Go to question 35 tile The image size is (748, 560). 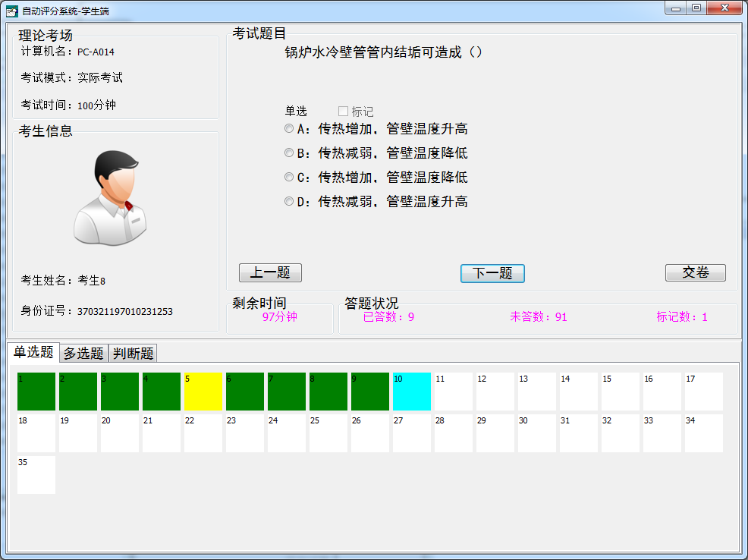36,475
